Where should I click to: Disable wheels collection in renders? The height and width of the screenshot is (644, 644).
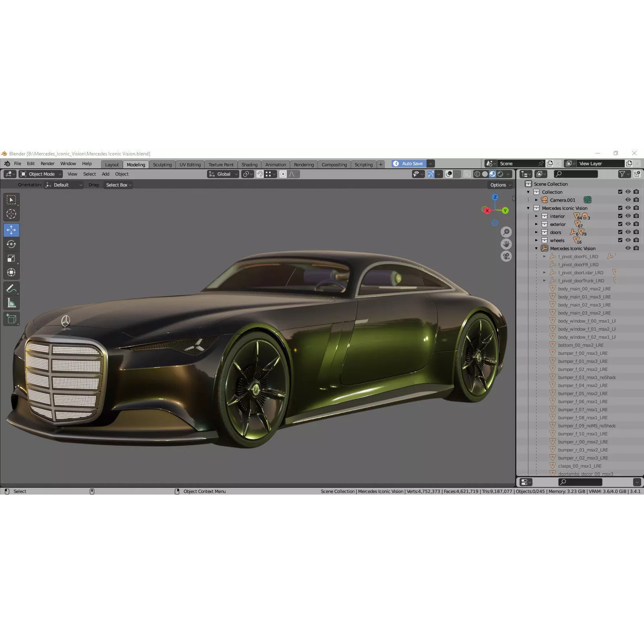click(636, 240)
